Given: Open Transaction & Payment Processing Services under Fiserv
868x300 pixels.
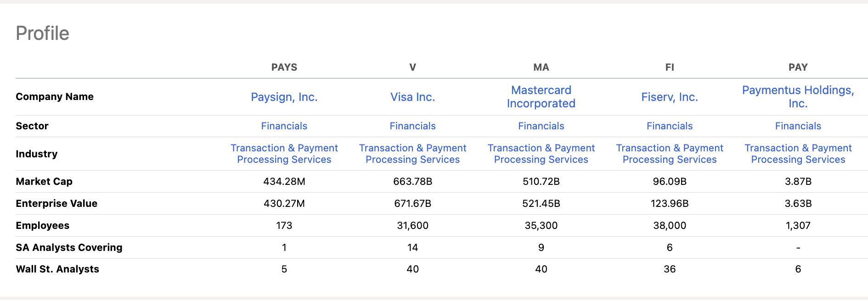Looking at the screenshot, I should click(669, 154).
